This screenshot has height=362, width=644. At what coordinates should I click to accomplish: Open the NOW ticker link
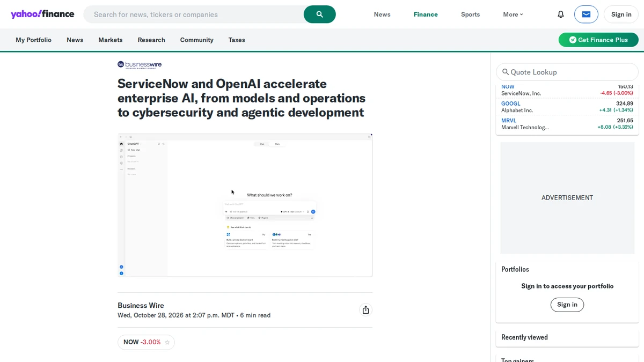(508, 87)
